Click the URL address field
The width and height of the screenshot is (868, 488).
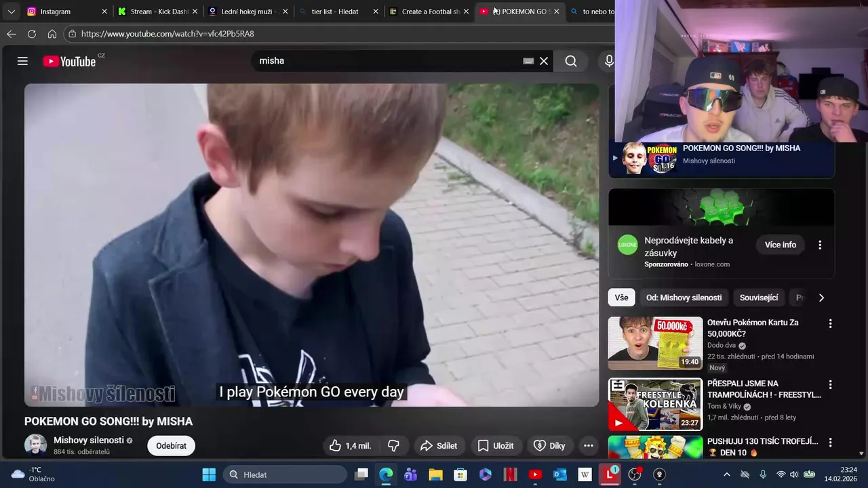pyautogui.click(x=339, y=34)
